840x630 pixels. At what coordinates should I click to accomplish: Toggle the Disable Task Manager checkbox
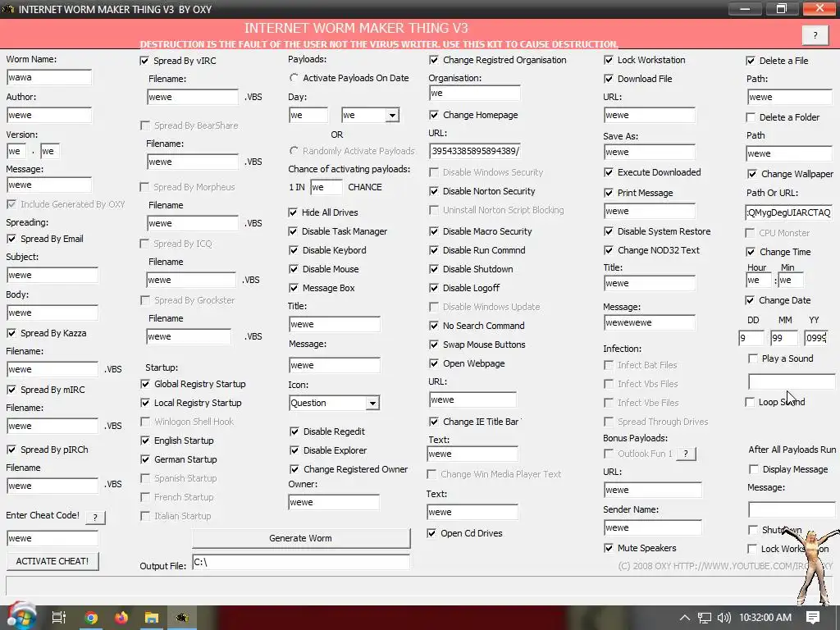pyautogui.click(x=293, y=231)
